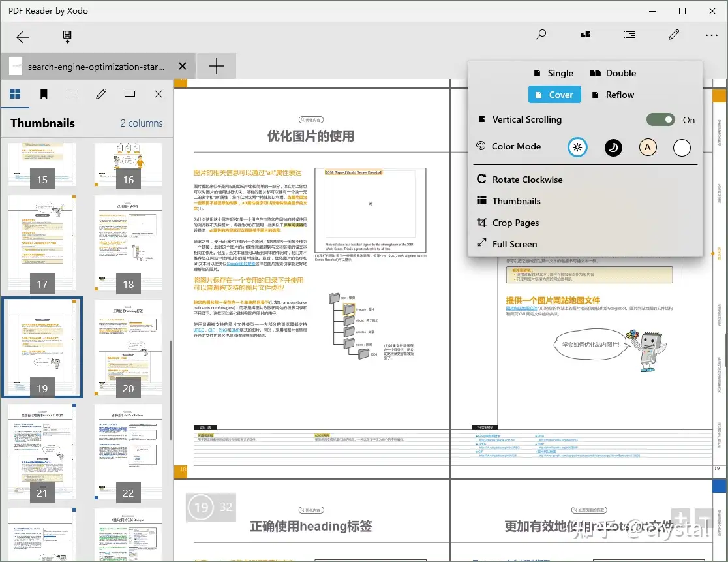Click the view mode icon in toolbar
Screen dimensions: 728x562
click(585, 35)
